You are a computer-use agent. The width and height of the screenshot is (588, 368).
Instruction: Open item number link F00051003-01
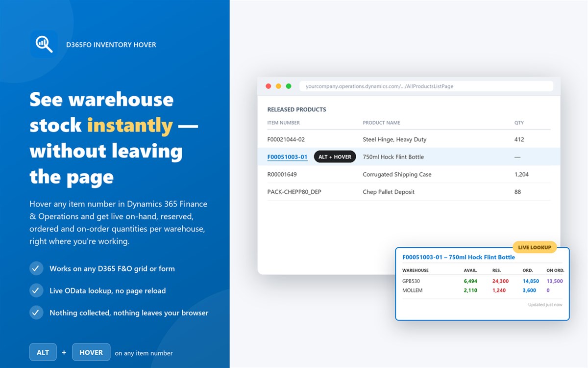(x=287, y=157)
